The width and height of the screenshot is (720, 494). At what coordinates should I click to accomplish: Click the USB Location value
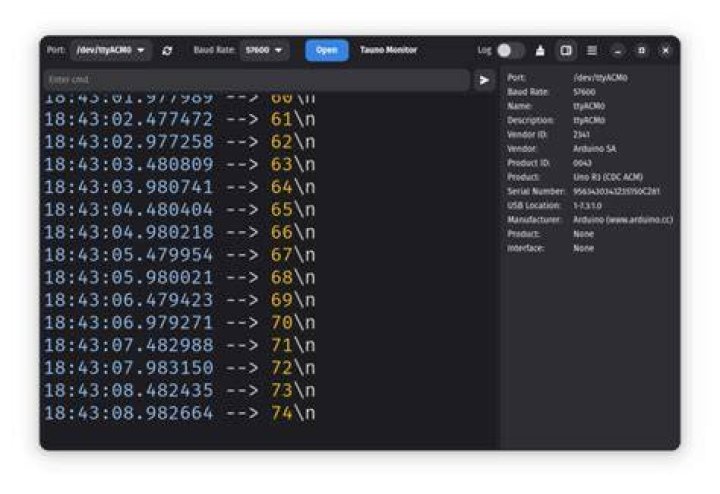click(587, 206)
